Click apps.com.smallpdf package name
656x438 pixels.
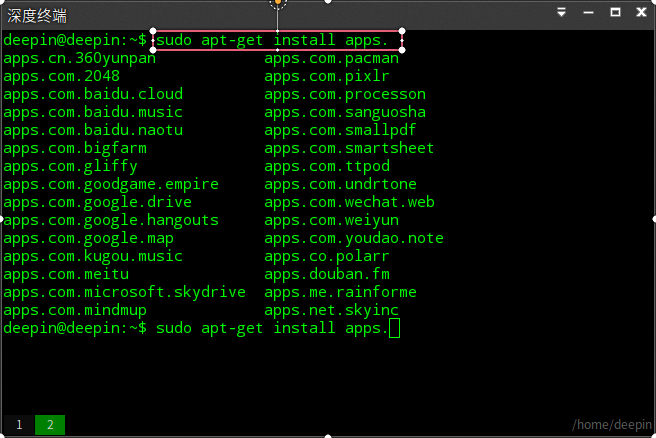point(340,130)
